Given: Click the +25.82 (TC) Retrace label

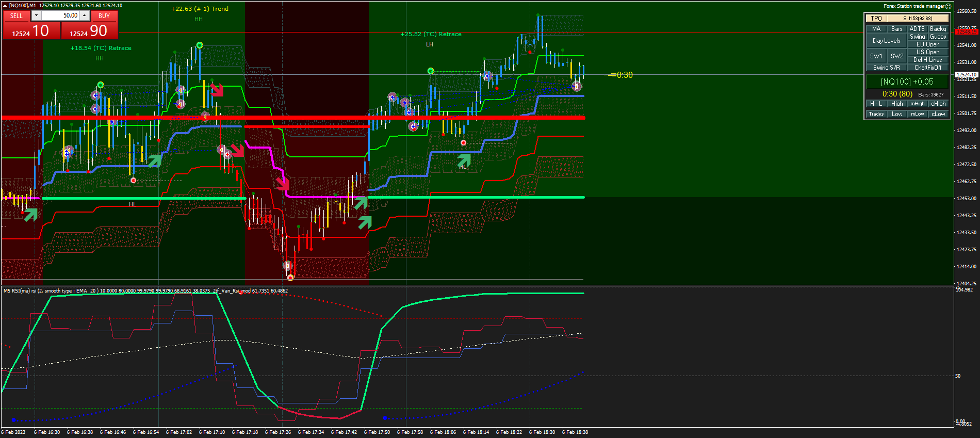Looking at the screenshot, I should pos(431,34).
